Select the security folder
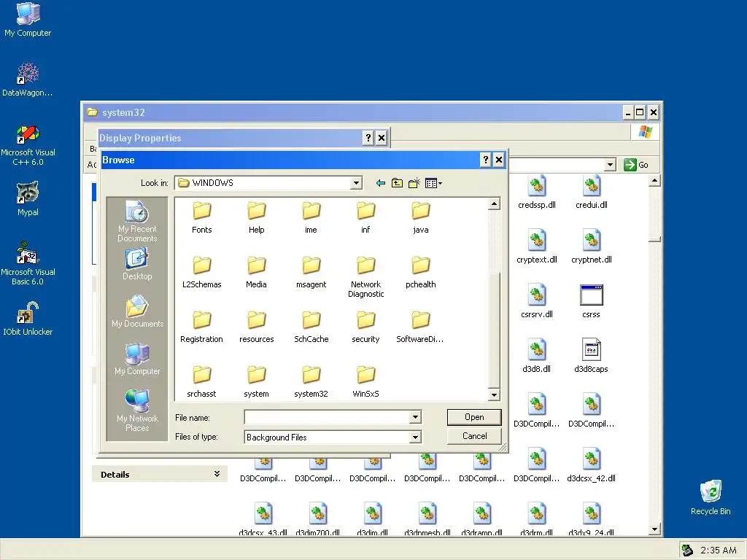The width and height of the screenshot is (747, 560). tap(366, 327)
